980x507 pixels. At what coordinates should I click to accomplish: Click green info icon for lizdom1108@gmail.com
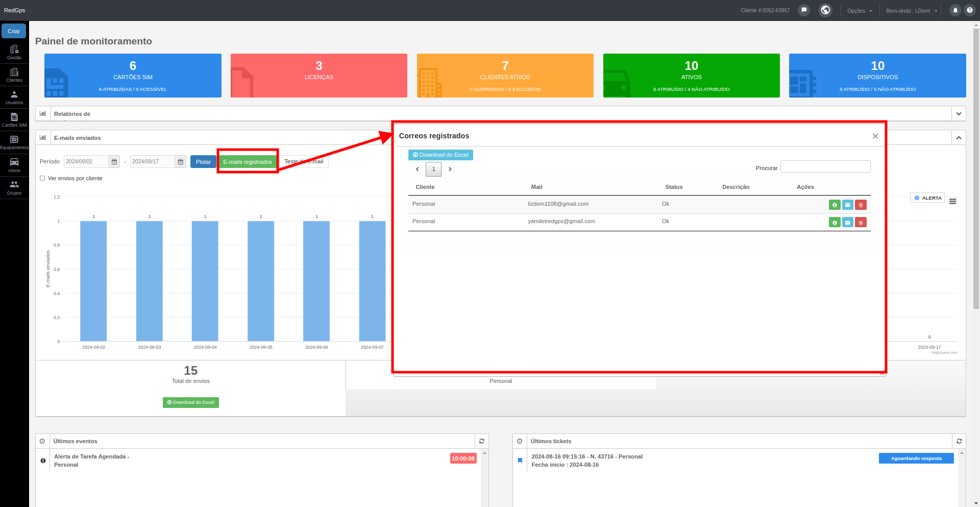click(x=835, y=205)
